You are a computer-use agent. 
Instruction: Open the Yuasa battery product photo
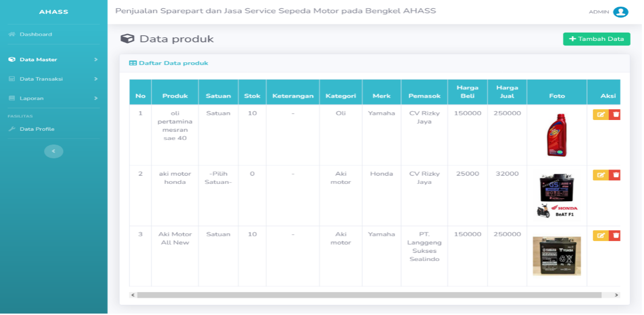(x=557, y=256)
